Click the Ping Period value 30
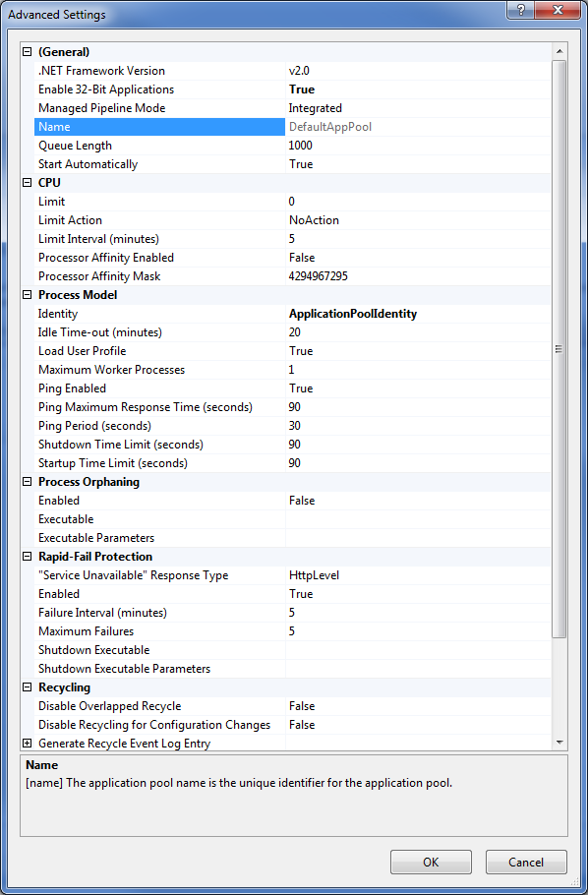Viewport: 588px width, 895px height. (x=295, y=426)
